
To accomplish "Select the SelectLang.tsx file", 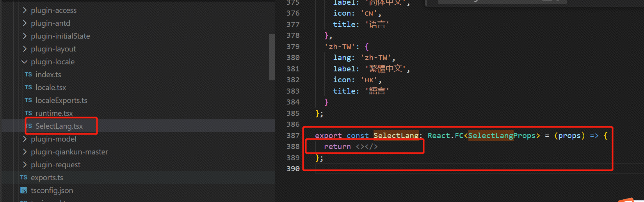I will pos(59,126).
